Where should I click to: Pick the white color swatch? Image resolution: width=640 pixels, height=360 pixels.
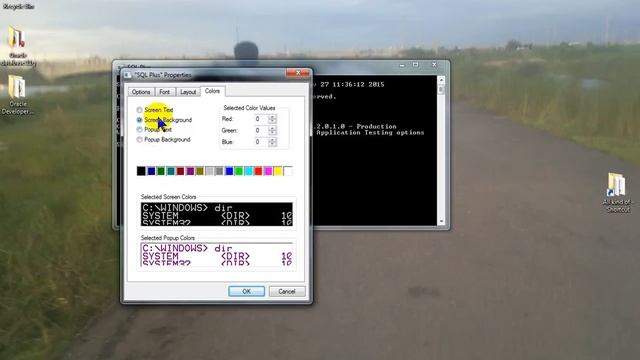288,171
